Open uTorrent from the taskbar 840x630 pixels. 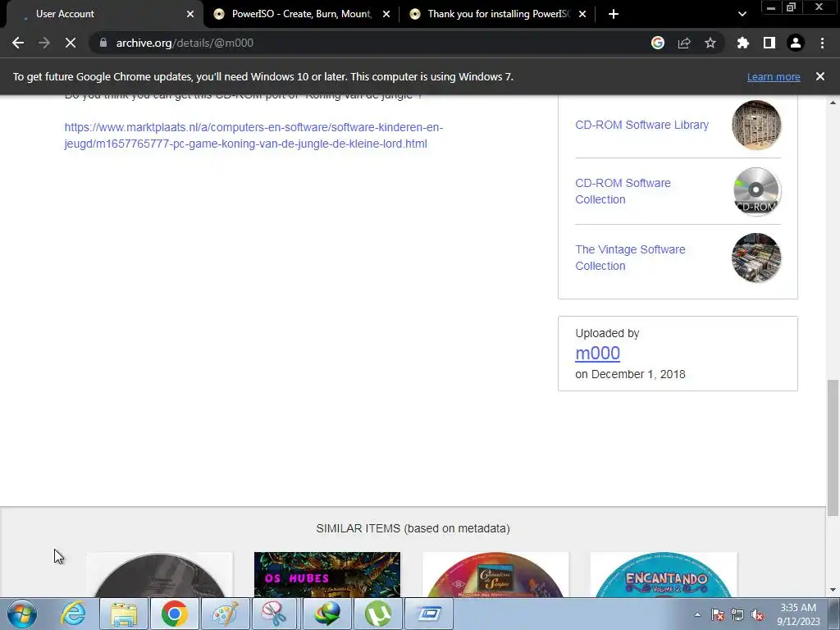pyautogui.click(x=377, y=614)
